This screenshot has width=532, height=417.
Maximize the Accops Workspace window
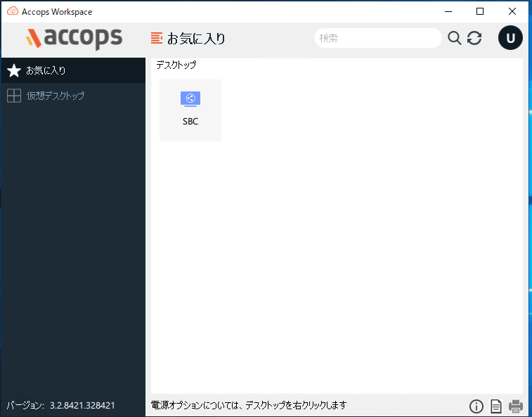[480, 11]
